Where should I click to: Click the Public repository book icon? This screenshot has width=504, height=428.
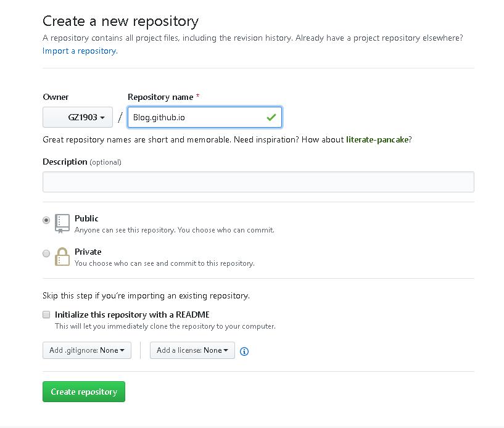pyautogui.click(x=62, y=223)
